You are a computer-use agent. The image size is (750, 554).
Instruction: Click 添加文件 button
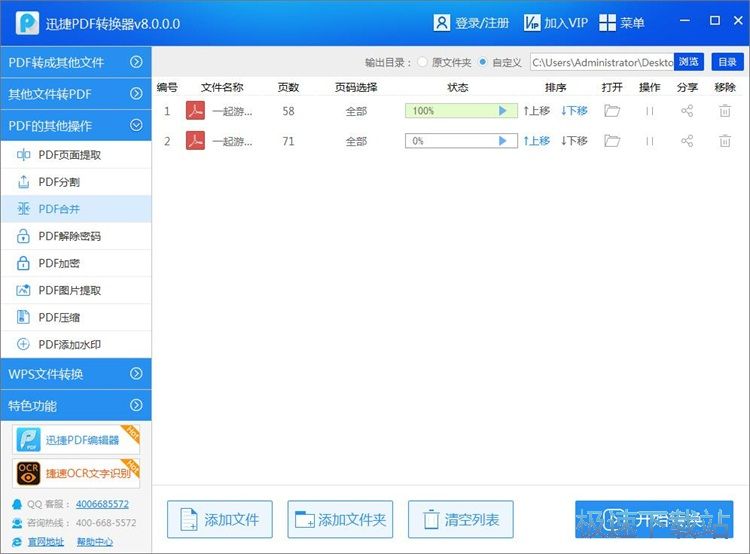pos(220,519)
